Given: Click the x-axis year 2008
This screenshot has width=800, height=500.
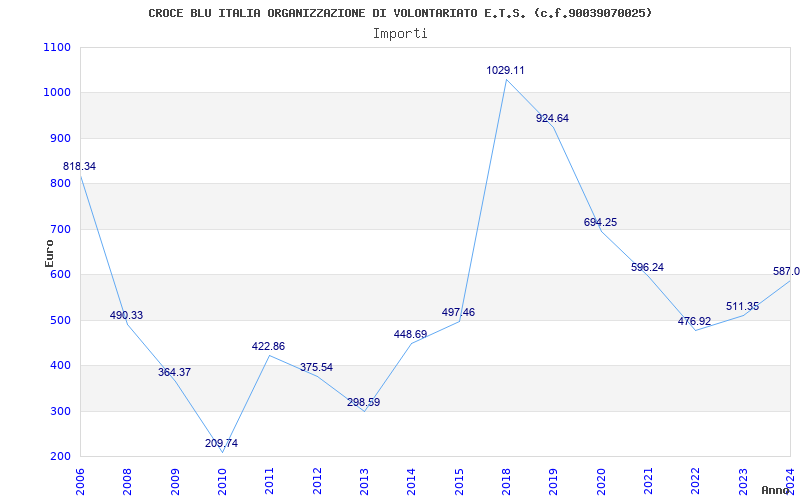Looking at the screenshot, I should coord(128,482).
